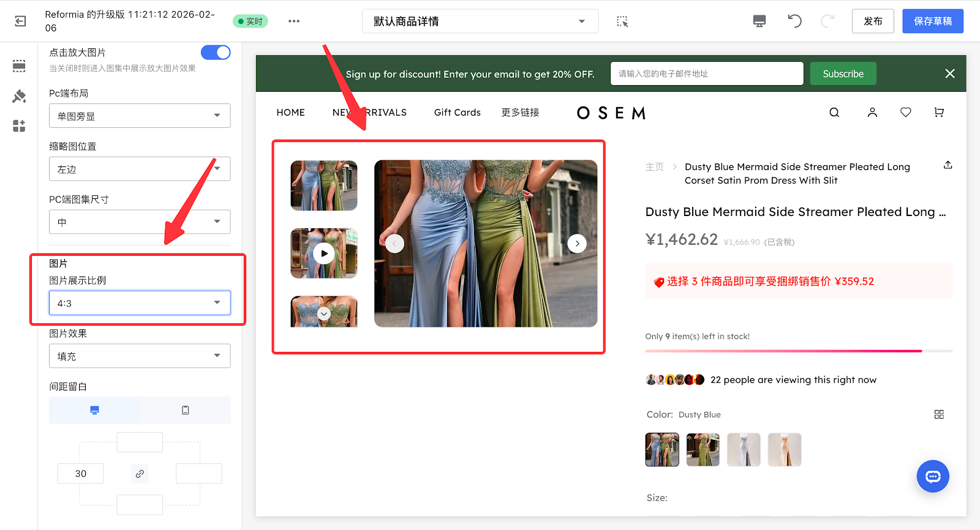Click the undo arrow icon

point(794,21)
